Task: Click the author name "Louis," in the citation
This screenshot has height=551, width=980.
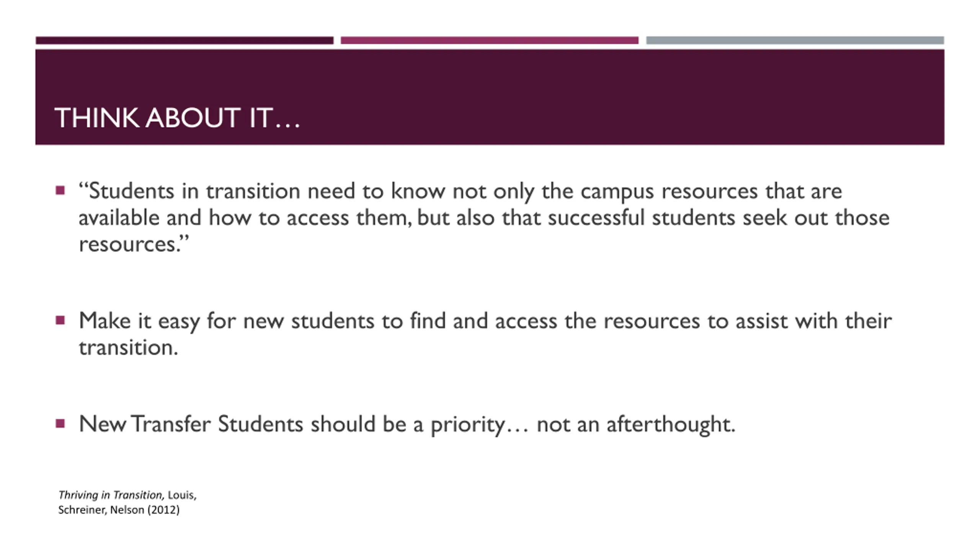Action: coord(182,495)
